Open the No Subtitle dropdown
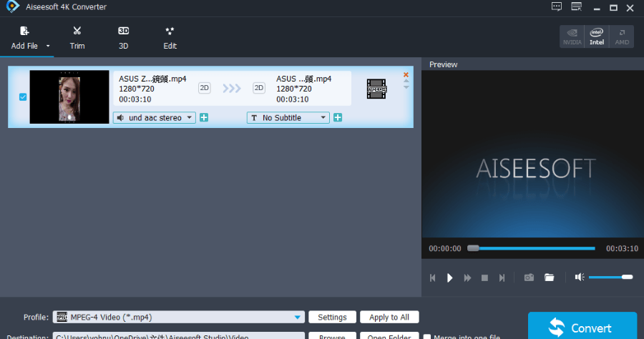644x339 pixels. coord(288,118)
